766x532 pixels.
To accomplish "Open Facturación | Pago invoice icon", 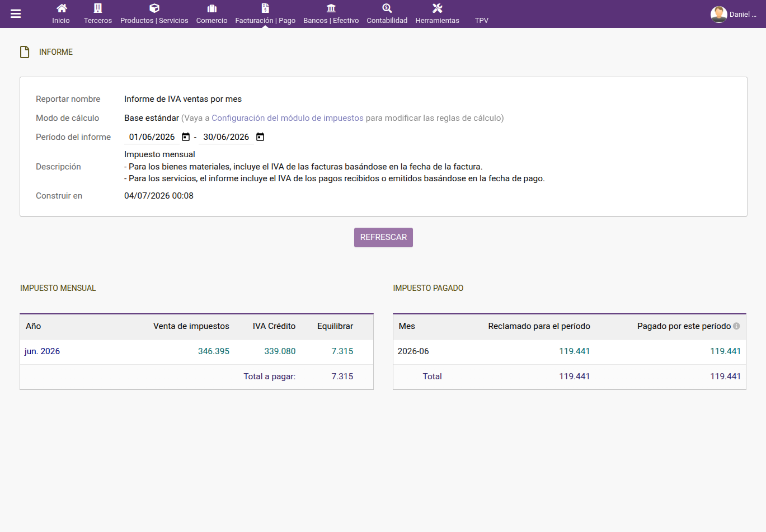I will pyautogui.click(x=265, y=8).
